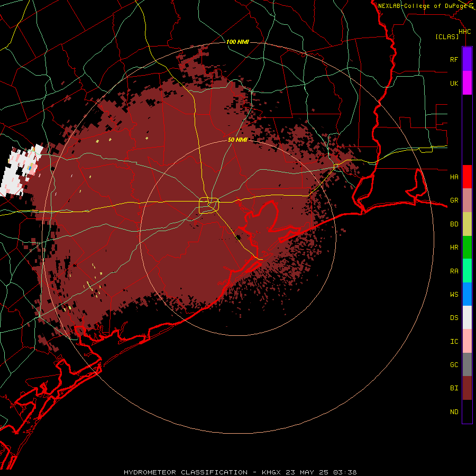Click the HR legend label
Viewport: 476px width, 476px height.
pos(454,248)
